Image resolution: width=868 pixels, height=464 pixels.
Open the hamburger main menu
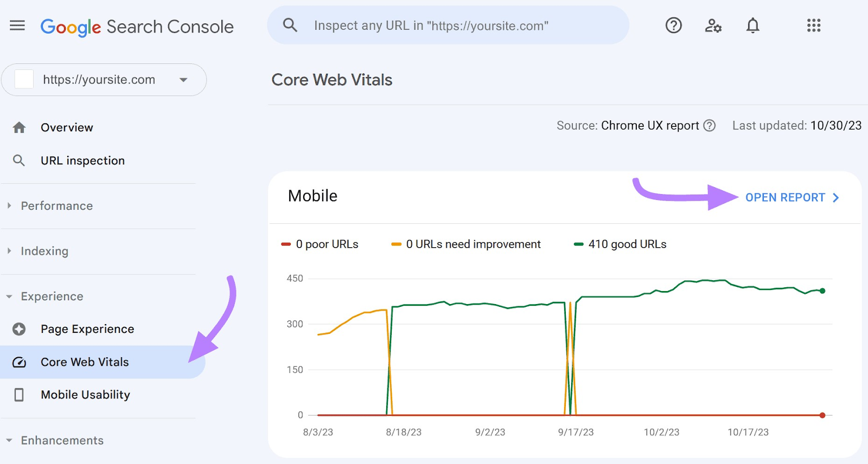click(17, 25)
